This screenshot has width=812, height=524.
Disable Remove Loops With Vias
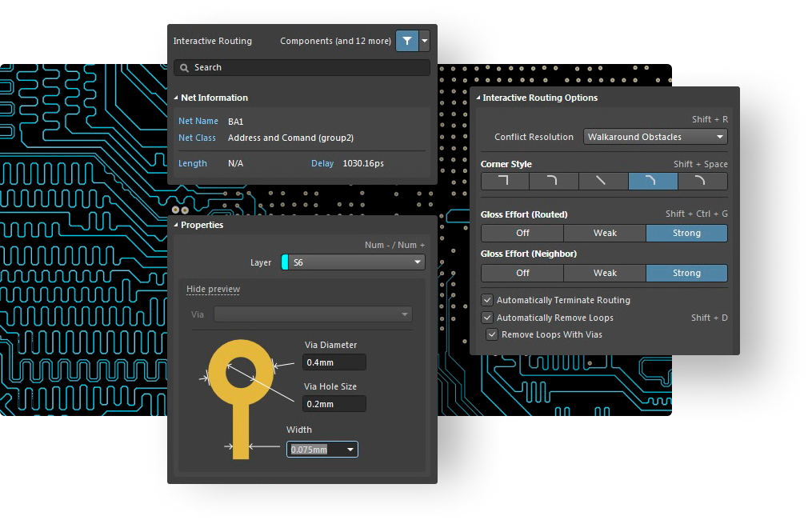click(x=492, y=334)
